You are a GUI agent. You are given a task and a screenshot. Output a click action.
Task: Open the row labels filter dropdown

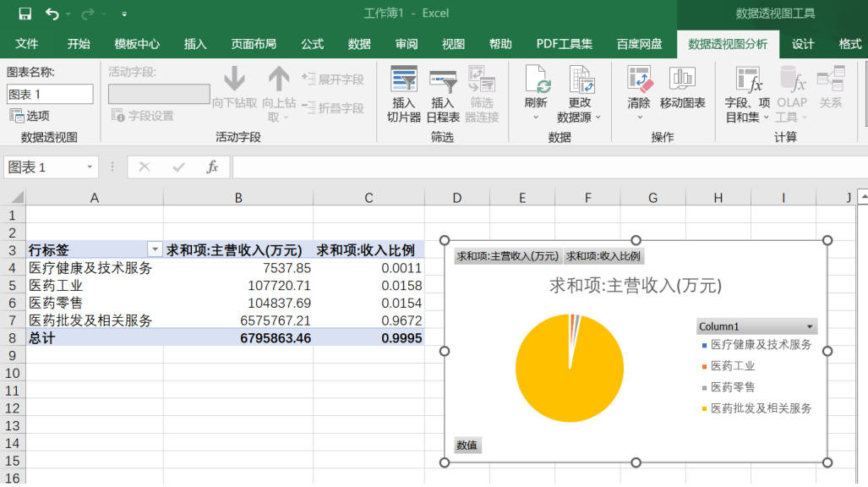155,249
